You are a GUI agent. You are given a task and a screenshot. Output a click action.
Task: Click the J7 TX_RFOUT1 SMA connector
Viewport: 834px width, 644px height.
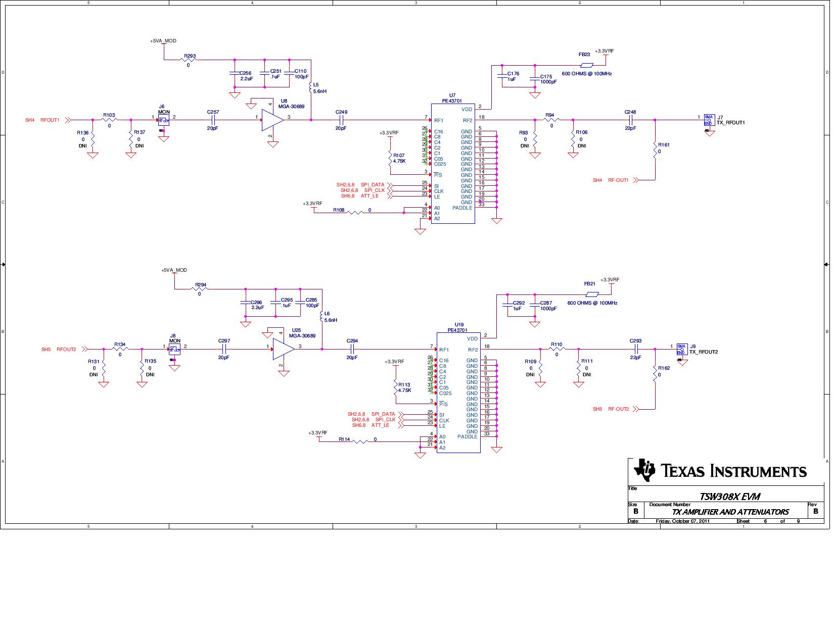pyautogui.click(x=709, y=120)
